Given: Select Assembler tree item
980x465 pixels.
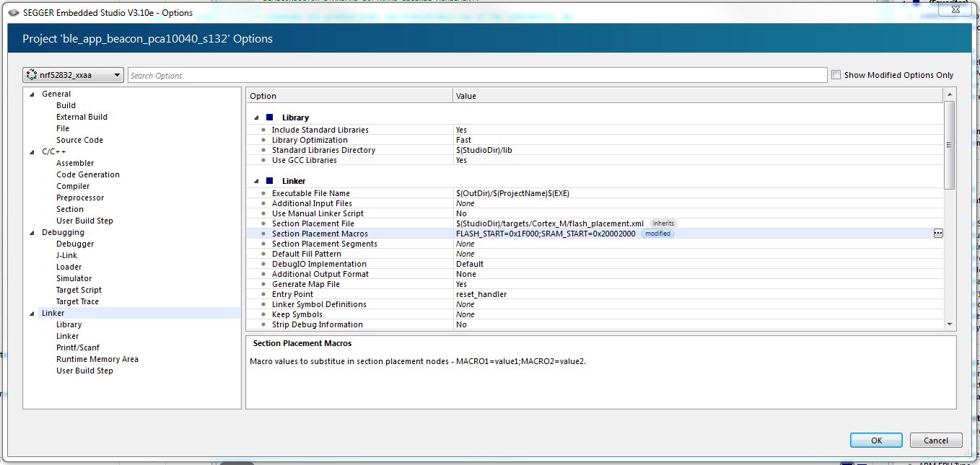Looking at the screenshot, I should tap(75, 163).
